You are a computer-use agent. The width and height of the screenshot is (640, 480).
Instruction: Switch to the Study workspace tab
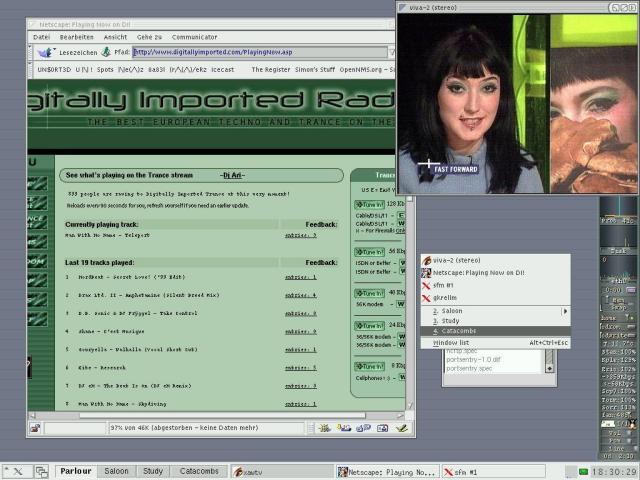pos(153,471)
